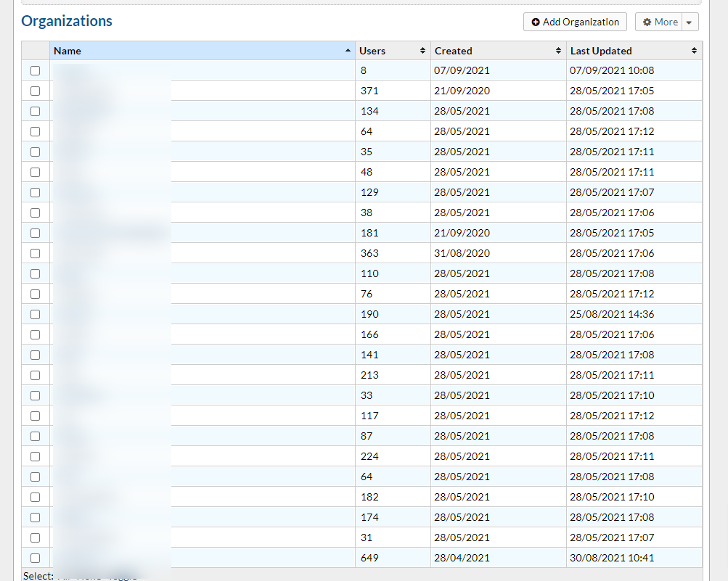Expand the More dropdown caret
Viewport: 728px width, 581px height.
[689, 22]
